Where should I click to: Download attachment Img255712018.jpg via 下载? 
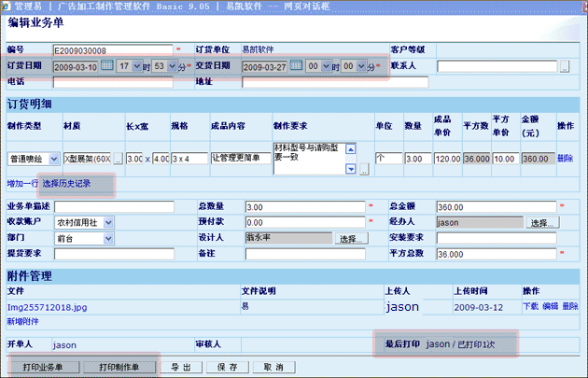(529, 305)
